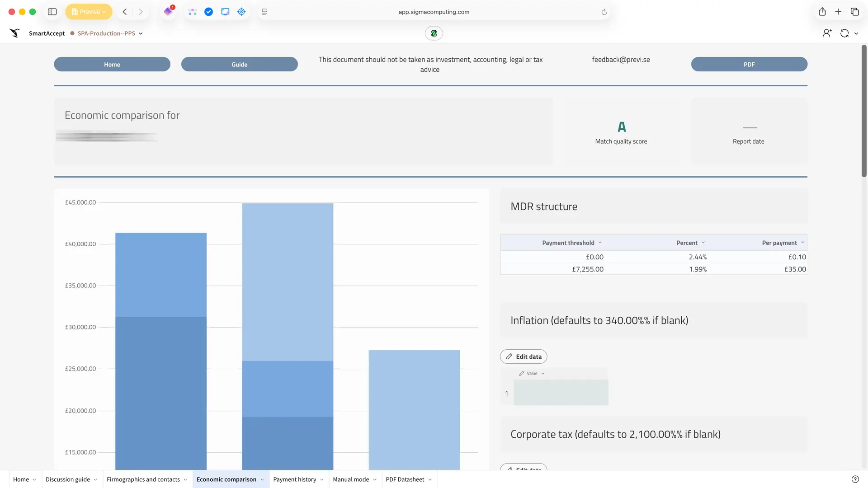Click the Inflation value input cell
This screenshot has height=488, width=868.
pos(561,393)
